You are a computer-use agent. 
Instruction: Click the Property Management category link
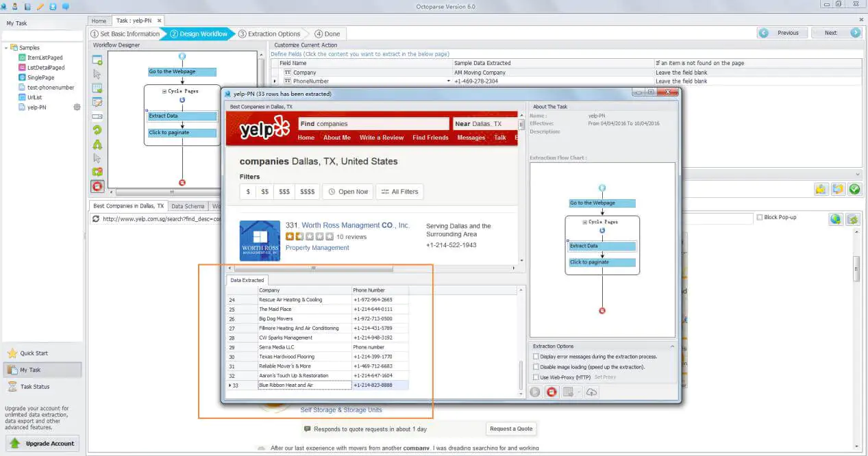coord(317,248)
